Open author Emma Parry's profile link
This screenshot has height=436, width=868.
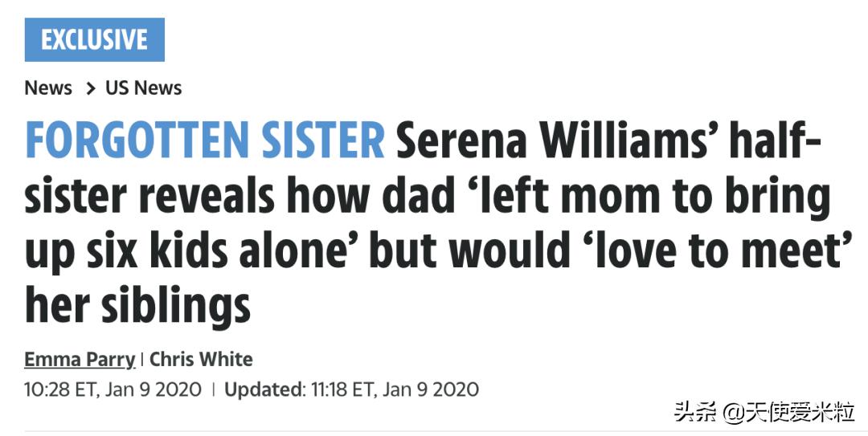coord(79,359)
